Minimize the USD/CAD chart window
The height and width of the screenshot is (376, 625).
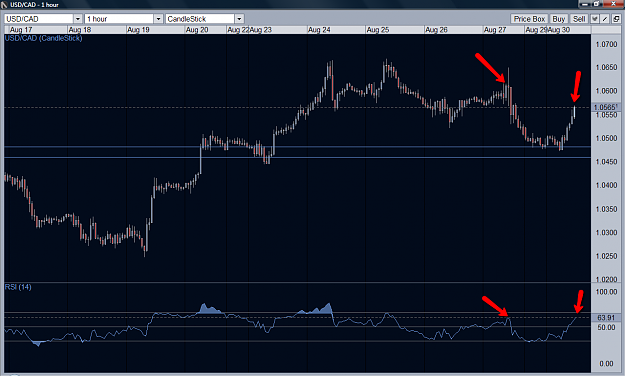point(585,4)
